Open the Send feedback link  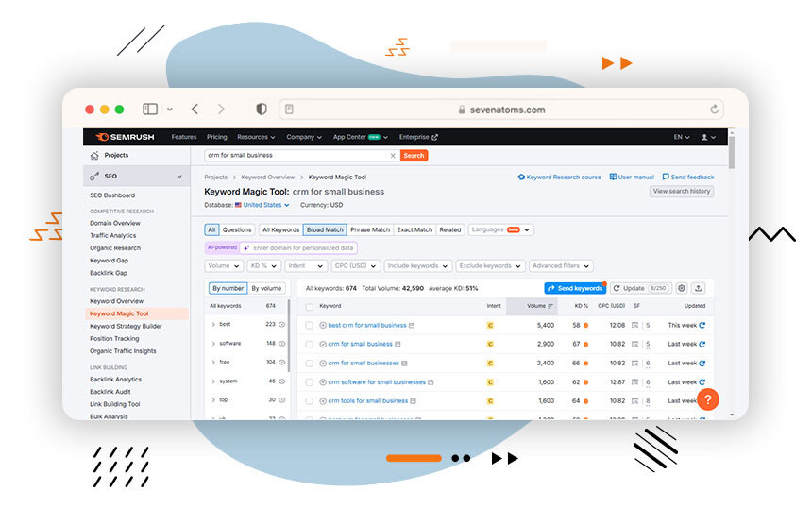688,178
